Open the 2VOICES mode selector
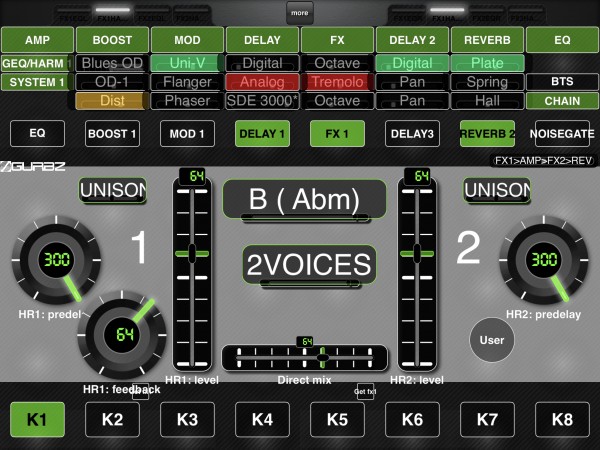Viewport: 600px width, 450px height. 309,264
